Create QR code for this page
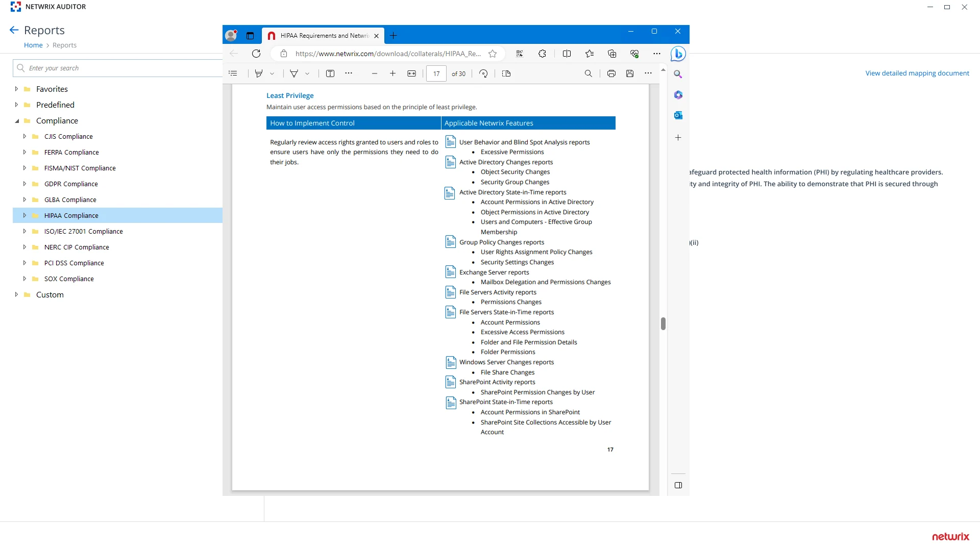 tap(520, 54)
